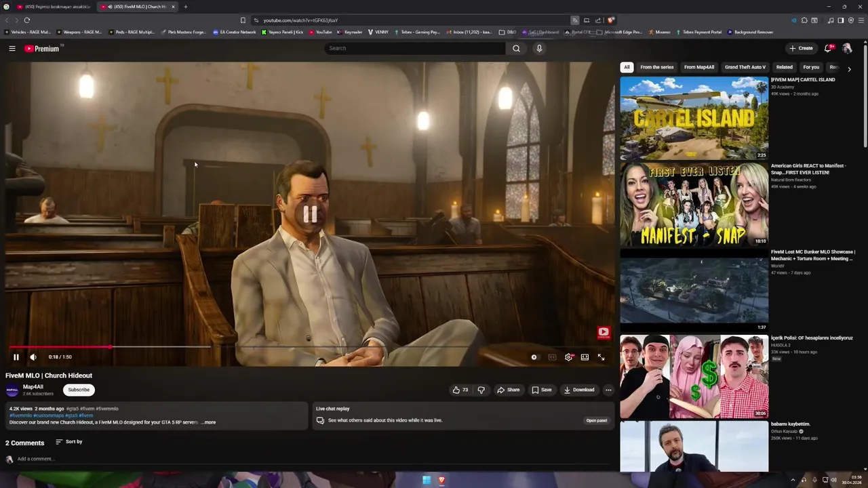Open the YouTube guide hamburger menu
Image resolution: width=868 pixels, height=488 pixels.
coord(12,48)
